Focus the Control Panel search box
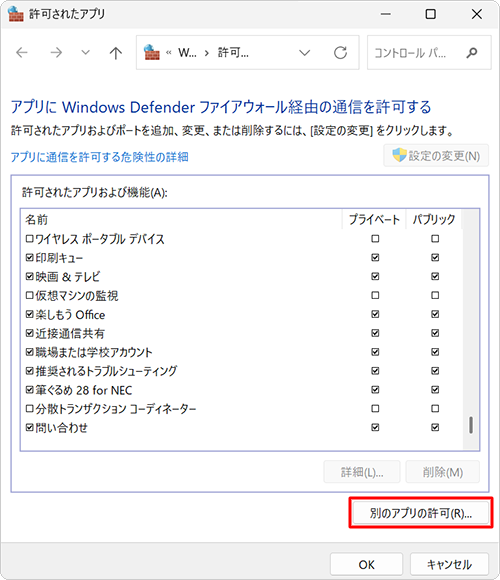 [429, 53]
